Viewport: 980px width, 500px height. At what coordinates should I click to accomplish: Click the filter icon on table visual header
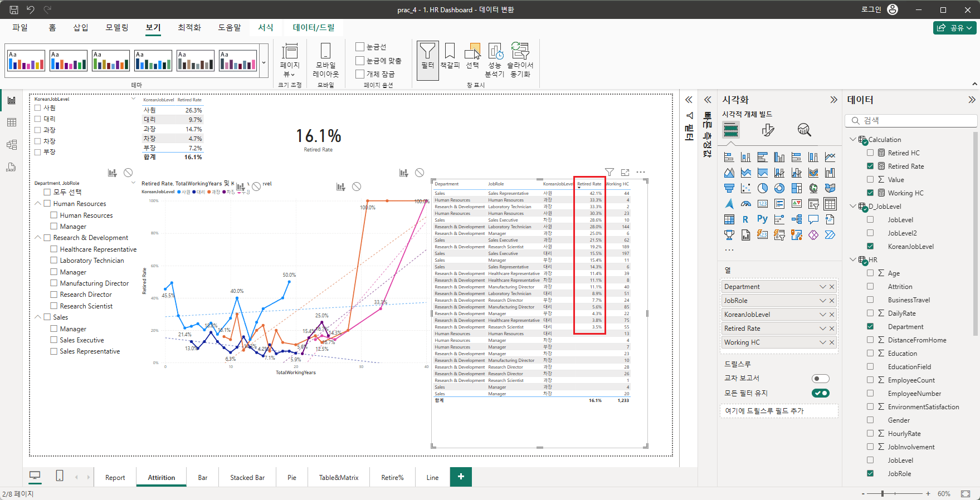click(x=610, y=173)
